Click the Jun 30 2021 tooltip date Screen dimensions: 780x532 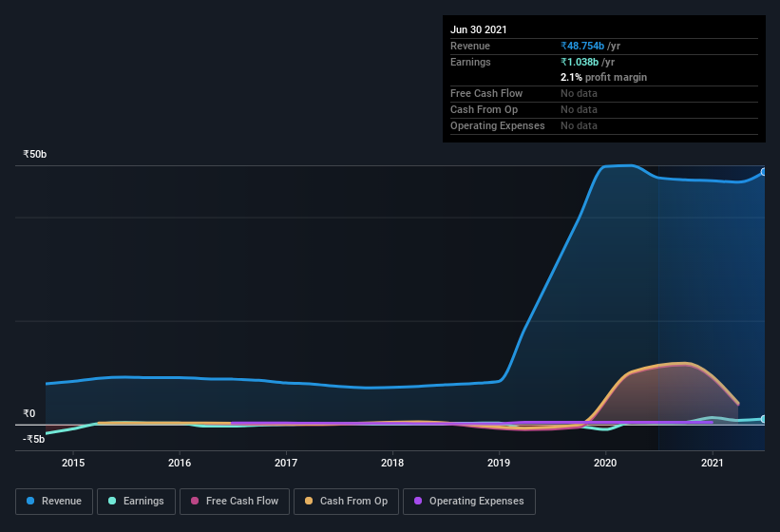point(479,29)
